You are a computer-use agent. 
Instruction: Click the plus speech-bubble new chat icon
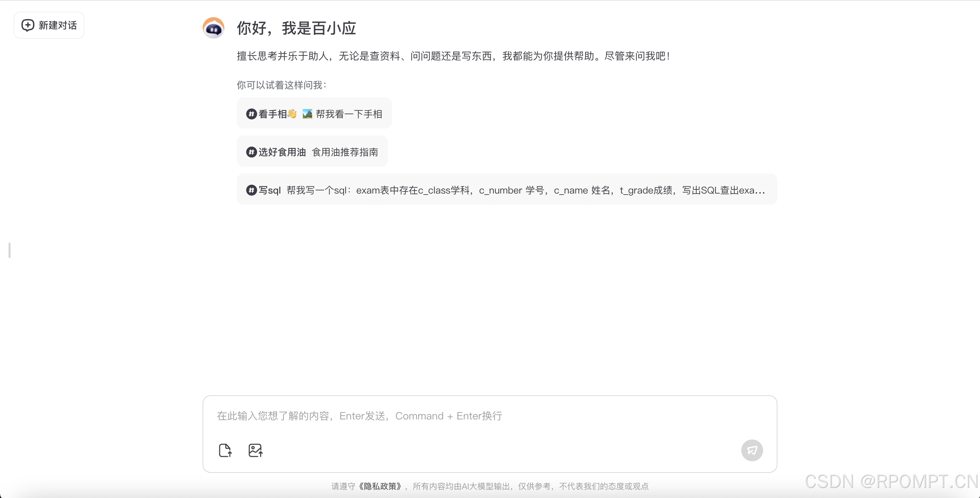click(x=28, y=25)
